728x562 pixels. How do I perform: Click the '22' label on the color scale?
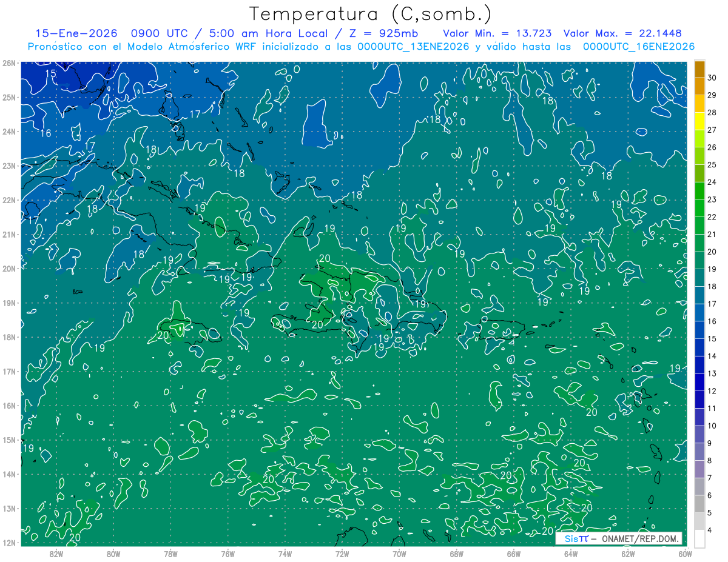click(x=712, y=217)
